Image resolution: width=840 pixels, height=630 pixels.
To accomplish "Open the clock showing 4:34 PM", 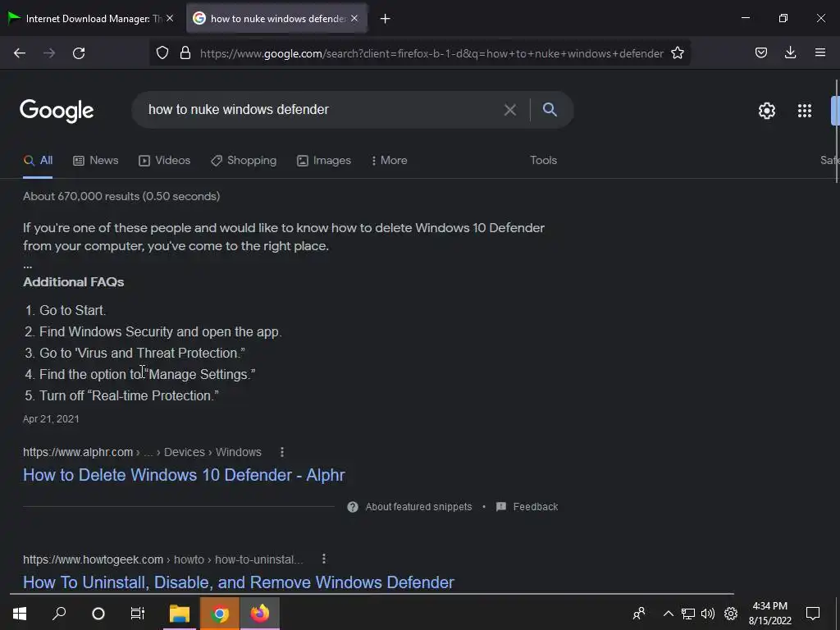I will (x=769, y=614).
